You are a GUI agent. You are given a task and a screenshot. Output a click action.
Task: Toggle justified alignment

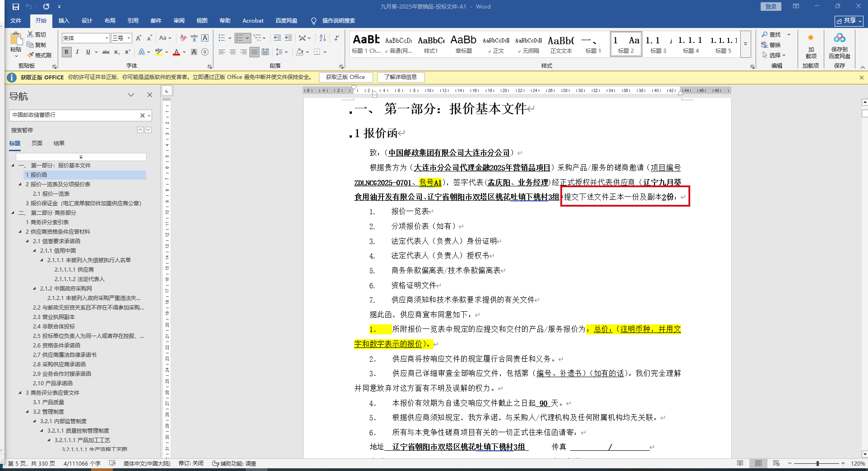pyautogui.click(x=254, y=52)
